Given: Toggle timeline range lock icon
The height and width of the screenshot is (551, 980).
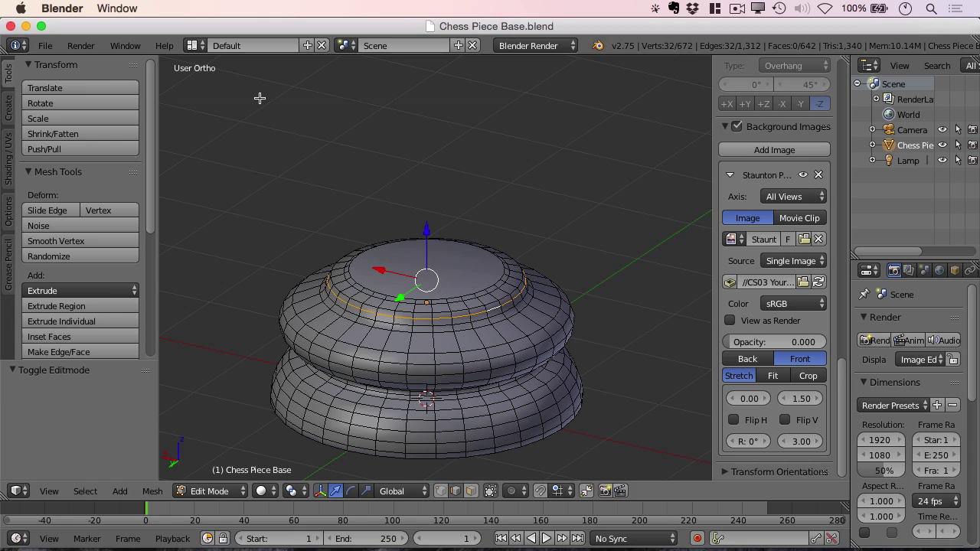Looking at the screenshot, I should [223, 538].
